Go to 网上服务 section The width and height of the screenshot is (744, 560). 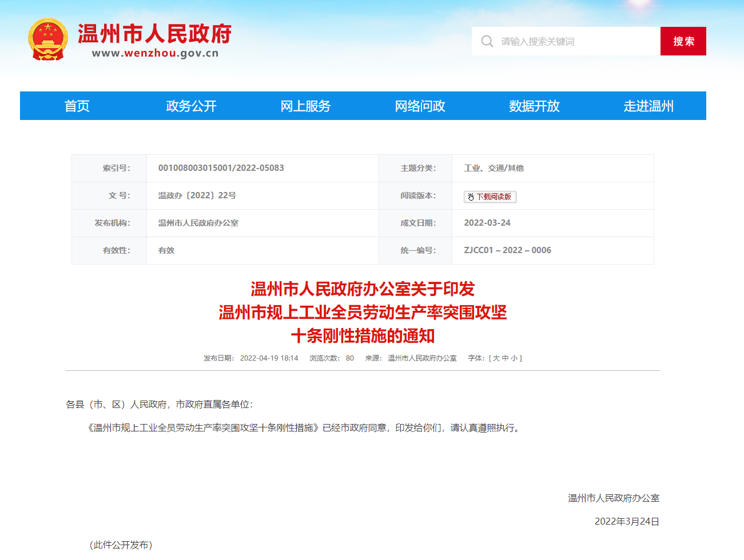(305, 106)
